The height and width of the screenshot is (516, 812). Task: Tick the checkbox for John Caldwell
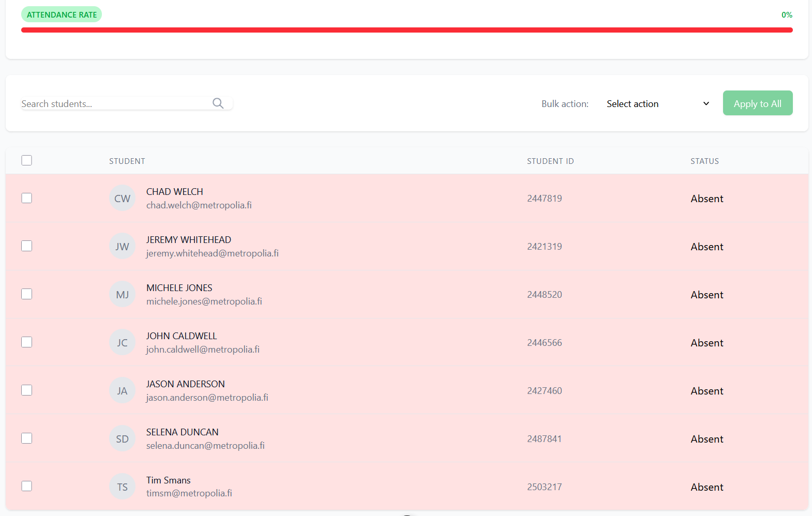[27, 342]
